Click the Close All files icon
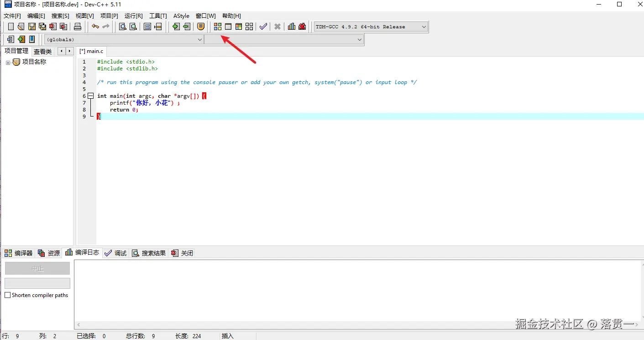Screen dimensions: 644x340 63,27
